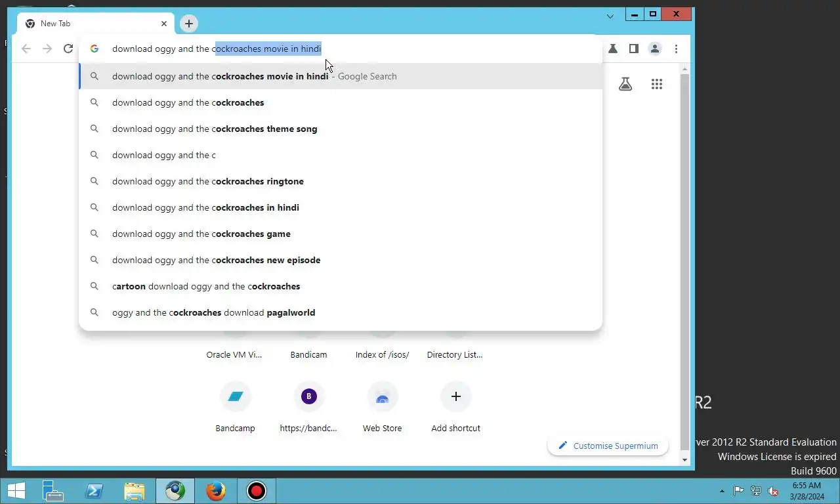Open PowerShell from the taskbar

[93, 491]
